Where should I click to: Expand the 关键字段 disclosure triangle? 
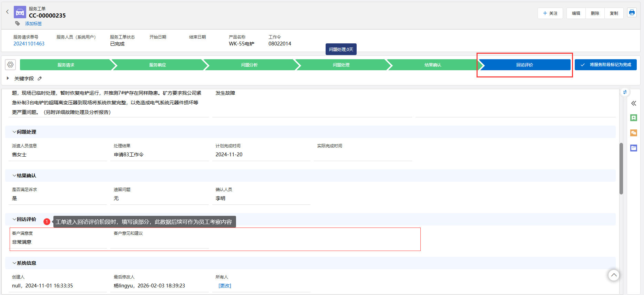[8, 78]
